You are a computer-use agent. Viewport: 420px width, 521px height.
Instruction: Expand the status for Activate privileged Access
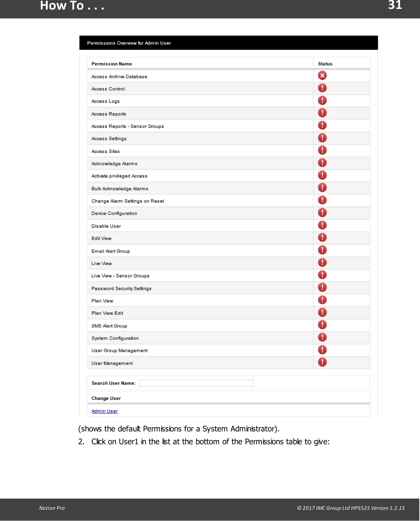click(x=322, y=175)
